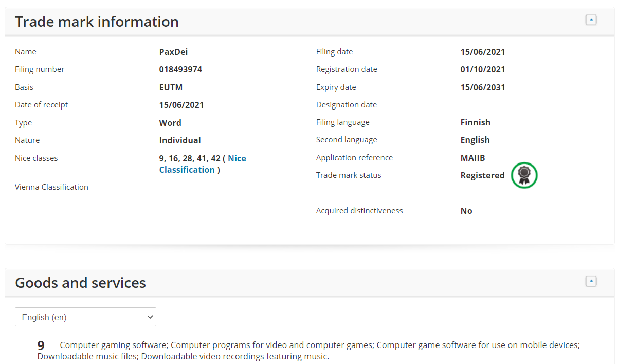Image resolution: width=618 pixels, height=364 pixels.
Task: Click the Trade mark information heading
Action: (97, 22)
